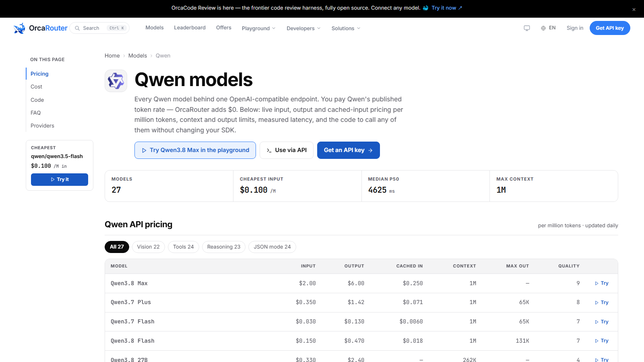The image size is (644, 362).
Task: Try the Qwen3.8 Flash model
Action: click(x=602, y=341)
